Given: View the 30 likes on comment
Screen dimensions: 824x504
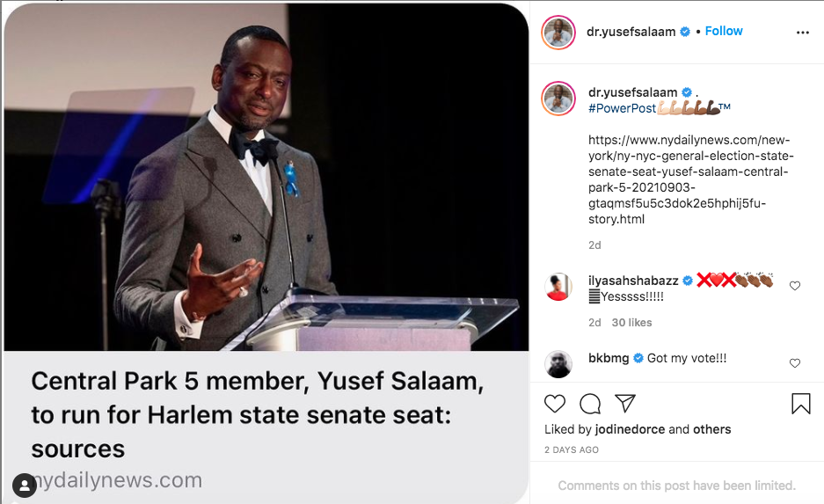Looking at the screenshot, I should pos(631,323).
